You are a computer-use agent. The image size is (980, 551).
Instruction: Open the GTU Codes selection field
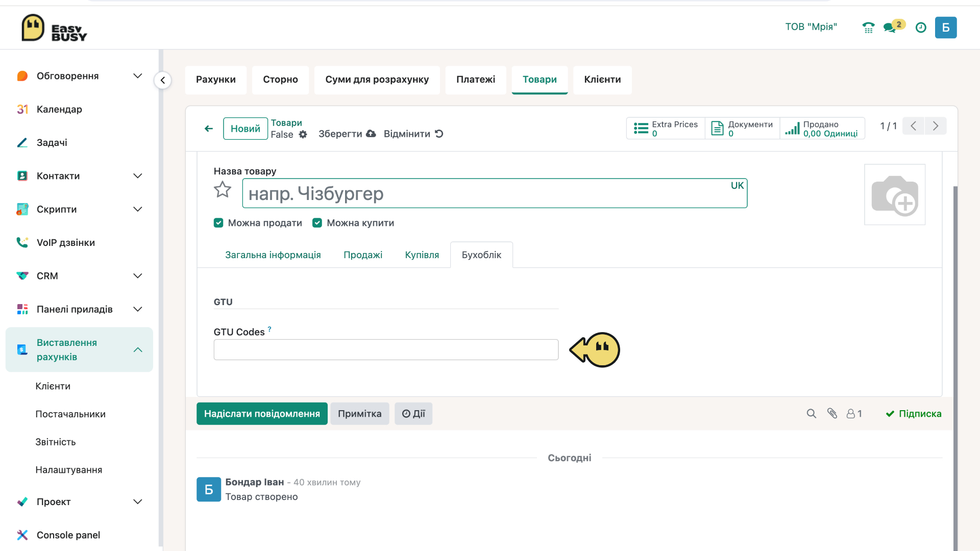click(386, 350)
